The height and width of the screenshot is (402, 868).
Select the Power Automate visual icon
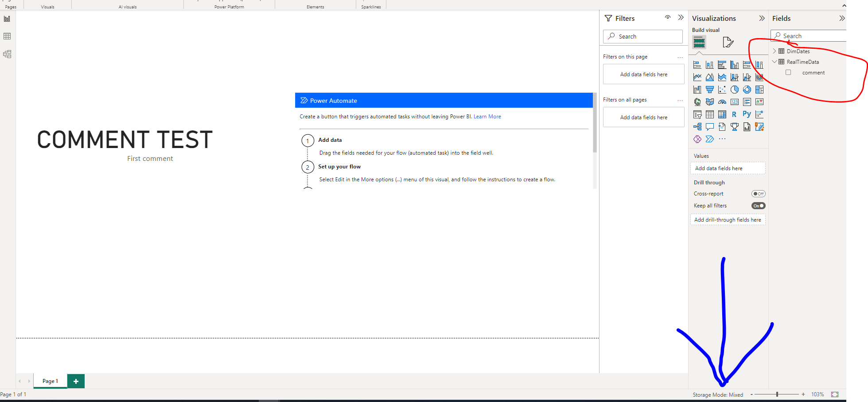pyautogui.click(x=710, y=139)
